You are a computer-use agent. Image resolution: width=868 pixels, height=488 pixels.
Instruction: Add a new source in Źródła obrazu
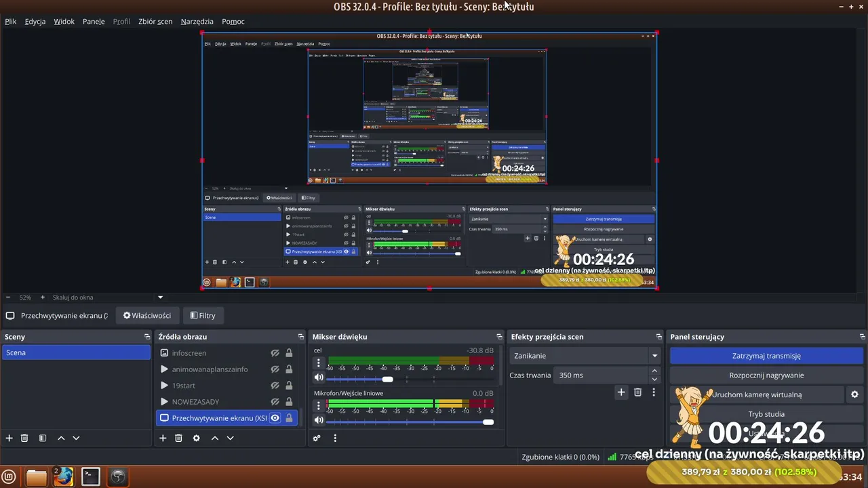[163, 438]
